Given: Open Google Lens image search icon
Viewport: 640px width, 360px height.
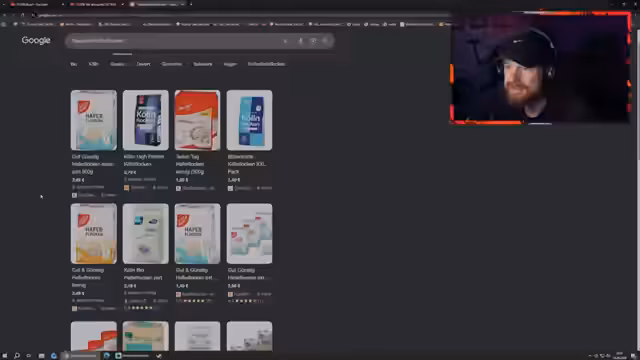Looking at the screenshot, I should [x=313, y=41].
